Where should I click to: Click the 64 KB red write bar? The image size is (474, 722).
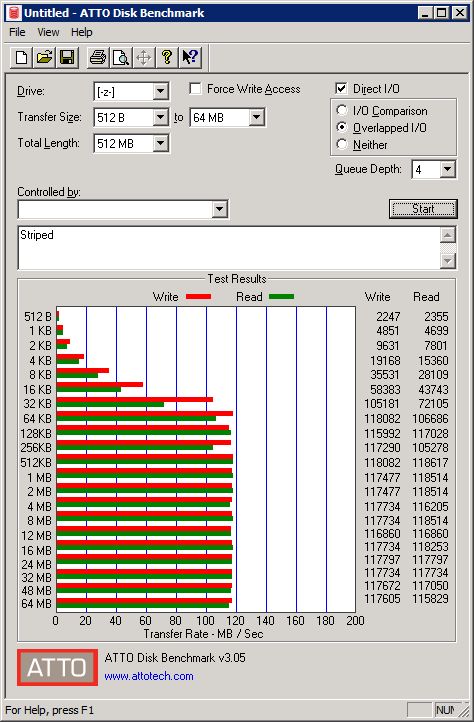(x=145, y=413)
